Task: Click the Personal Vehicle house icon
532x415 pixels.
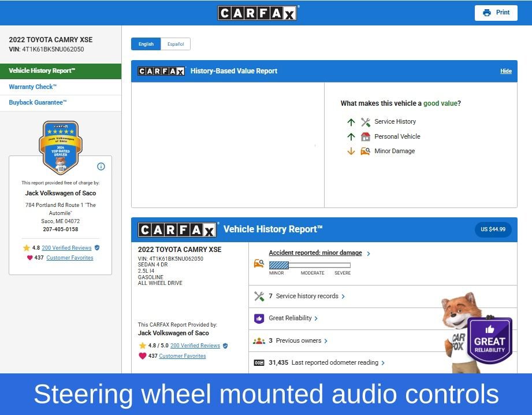Action: [365, 137]
